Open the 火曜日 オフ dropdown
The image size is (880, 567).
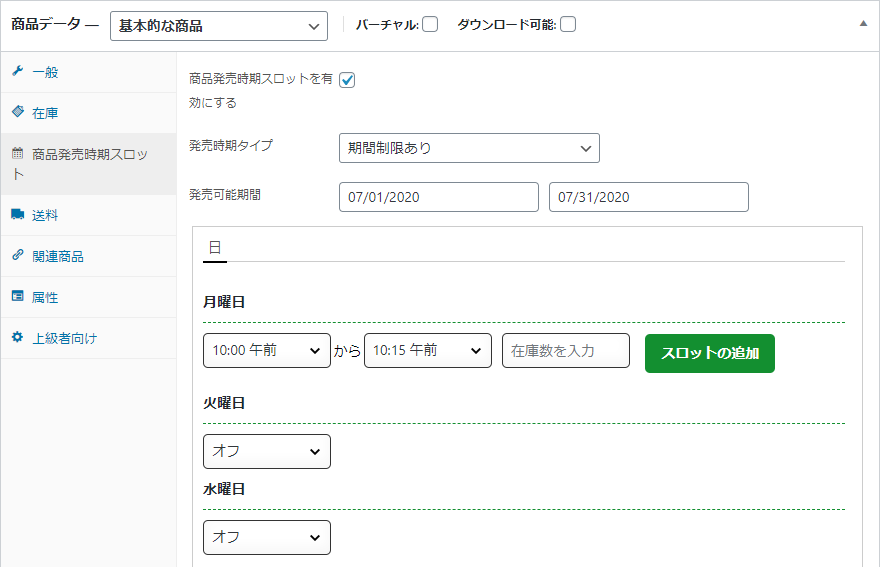[x=267, y=451]
